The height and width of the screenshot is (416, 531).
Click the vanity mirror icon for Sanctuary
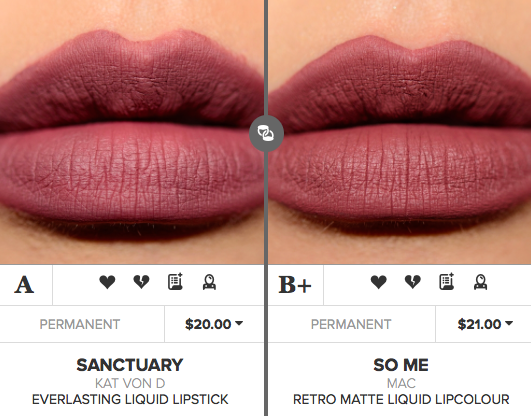[209, 282]
